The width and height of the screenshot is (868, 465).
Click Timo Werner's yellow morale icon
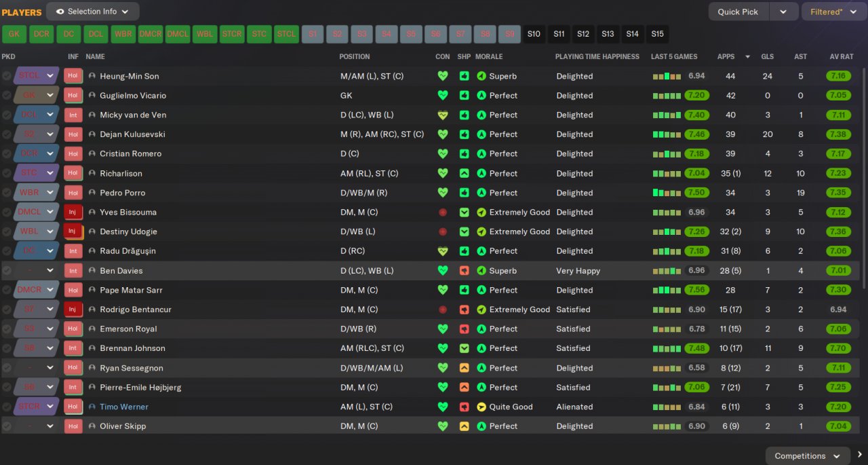coord(481,407)
